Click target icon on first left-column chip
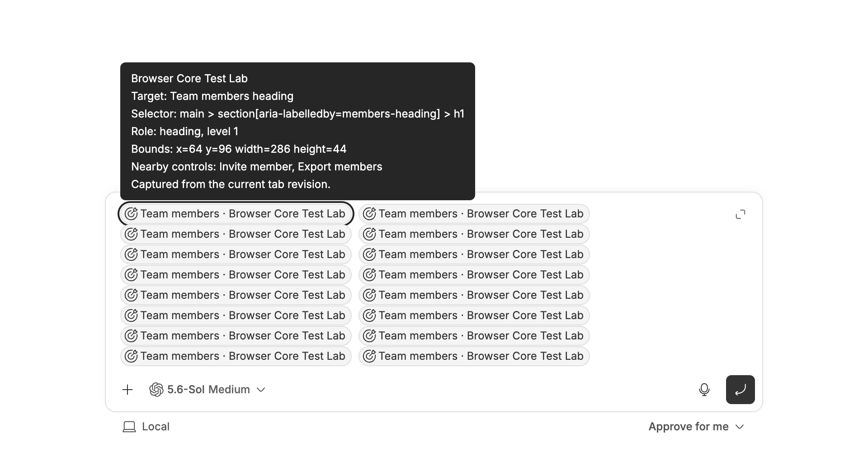 (131, 214)
